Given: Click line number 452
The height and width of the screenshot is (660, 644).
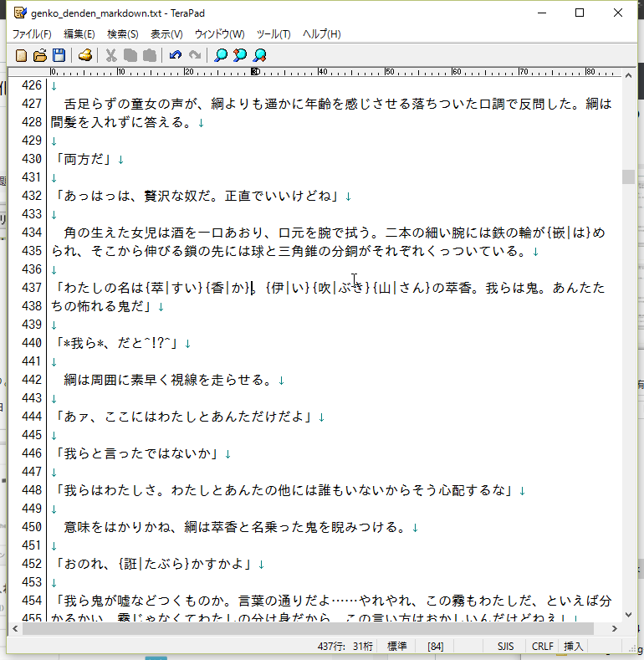Looking at the screenshot, I should [x=32, y=564].
